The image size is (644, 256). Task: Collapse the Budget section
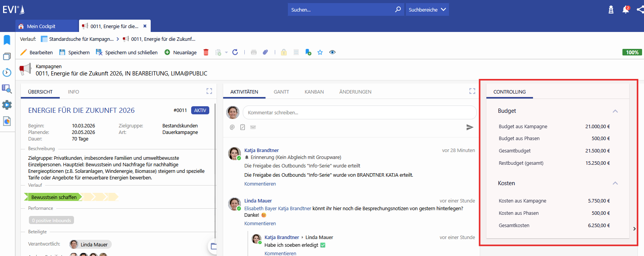(615, 111)
